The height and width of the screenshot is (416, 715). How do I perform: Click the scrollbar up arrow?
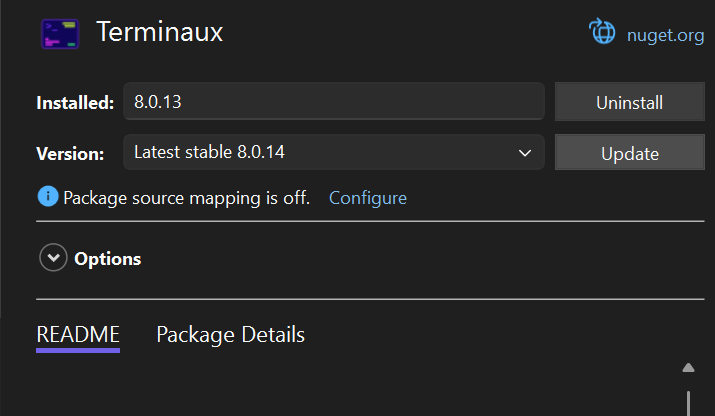(x=688, y=368)
